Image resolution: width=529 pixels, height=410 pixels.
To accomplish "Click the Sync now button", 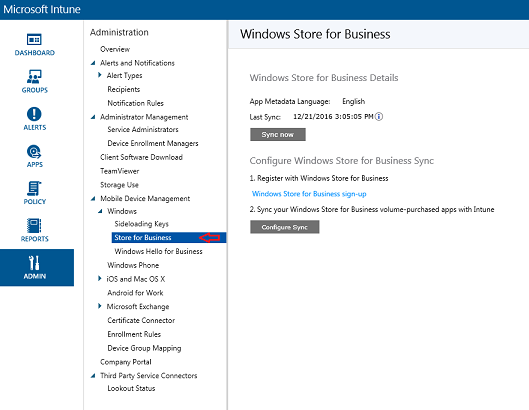I will tap(278, 134).
